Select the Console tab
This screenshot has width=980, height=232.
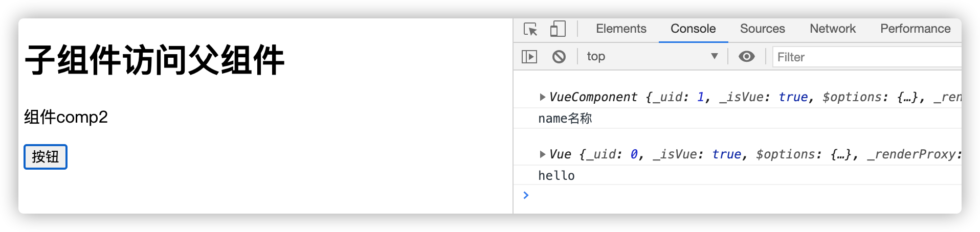tap(693, 29)
